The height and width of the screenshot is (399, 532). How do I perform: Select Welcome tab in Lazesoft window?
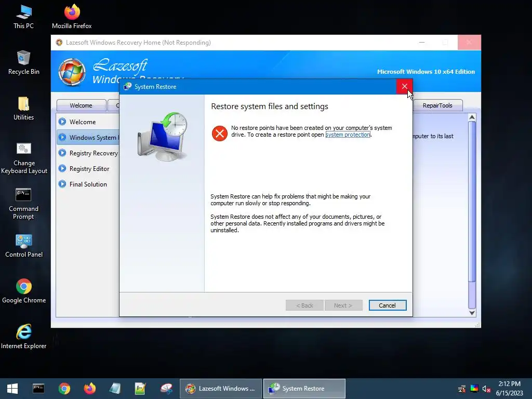tap(81, 105)
